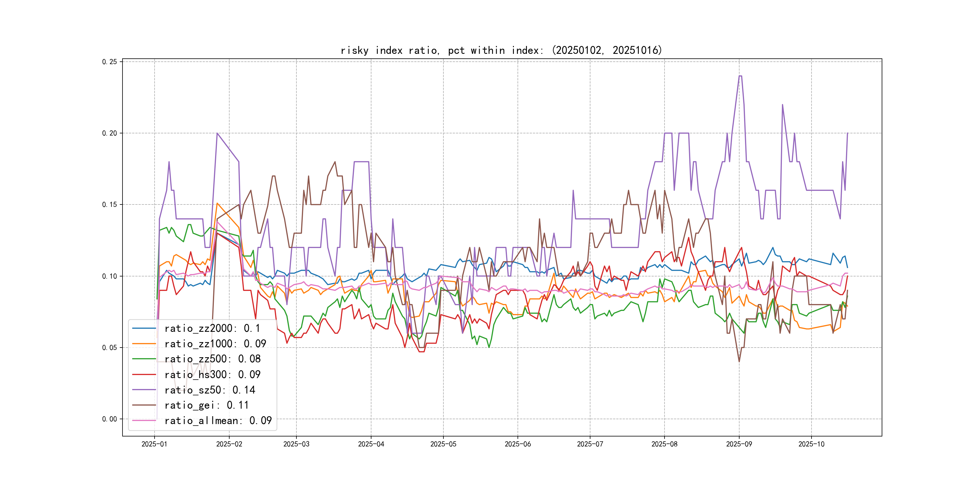Click the 2025-01 x-axis tick label
980x490 pixels.
tap(154, 444)
